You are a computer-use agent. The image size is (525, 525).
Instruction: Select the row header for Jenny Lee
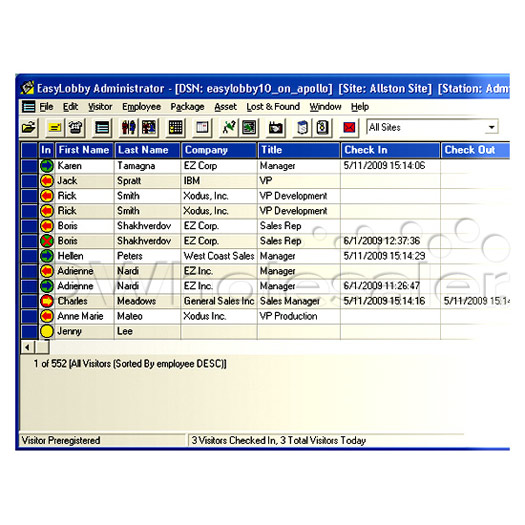coord(29,331)
